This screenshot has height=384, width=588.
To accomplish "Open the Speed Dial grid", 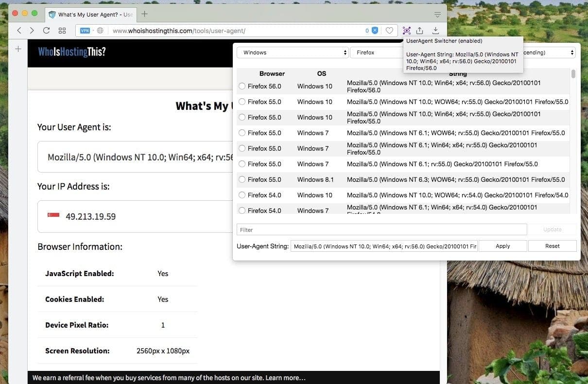I will [x=62, y=31].
